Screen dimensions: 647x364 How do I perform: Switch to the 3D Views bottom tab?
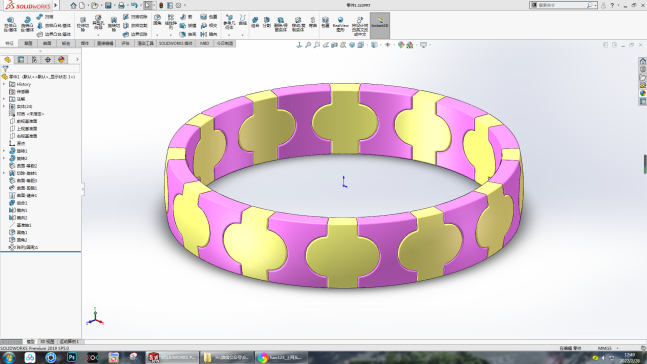click(x=47, y=342)
